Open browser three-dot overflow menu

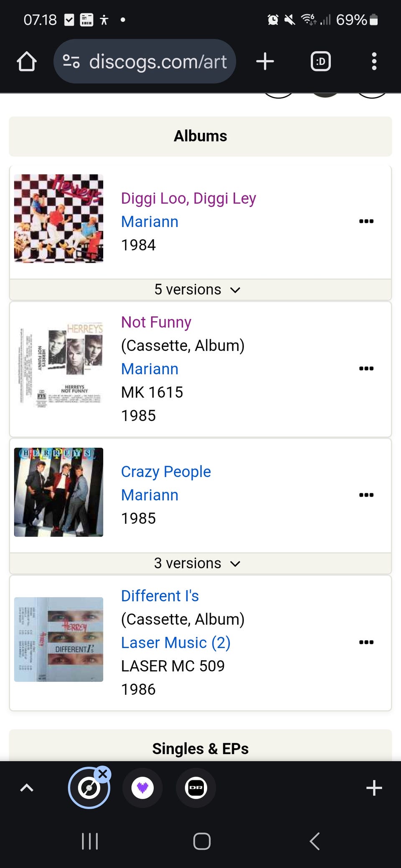tap(374, 61)
